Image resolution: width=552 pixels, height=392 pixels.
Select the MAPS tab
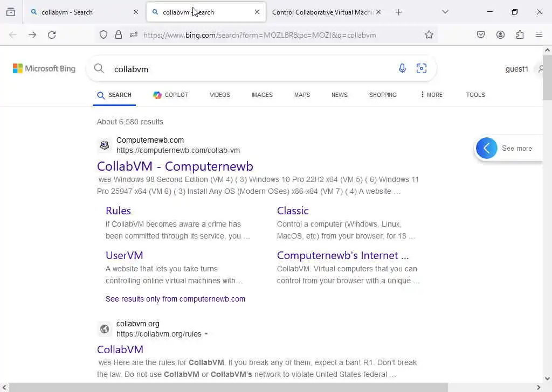[302, 95]
